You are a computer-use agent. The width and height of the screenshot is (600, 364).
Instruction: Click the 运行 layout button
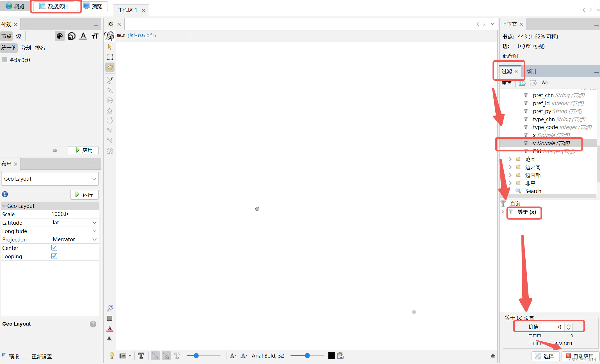[84, 195]
